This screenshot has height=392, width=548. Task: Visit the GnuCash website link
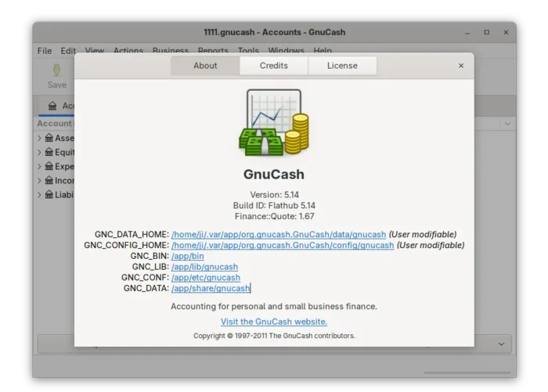[x=273, y=322]
